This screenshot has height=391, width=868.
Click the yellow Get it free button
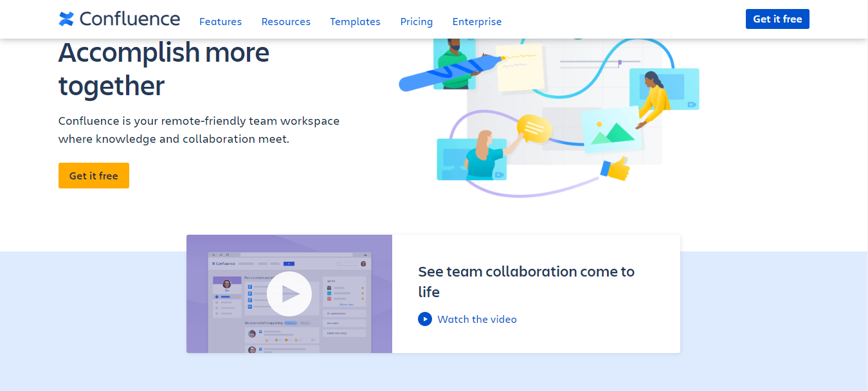(x=93, y=176)
